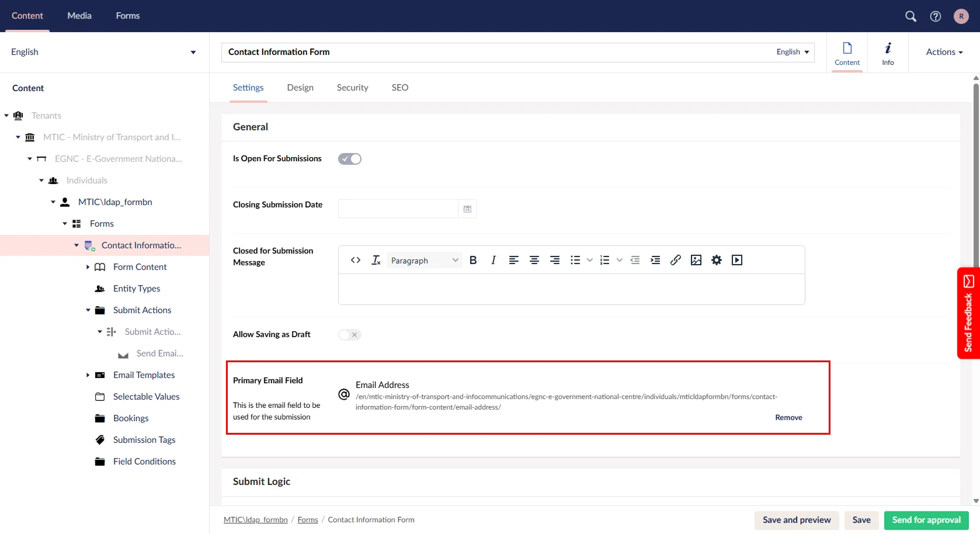Click the insert image icon
980x534 pixels.
[x=696, y=260]
